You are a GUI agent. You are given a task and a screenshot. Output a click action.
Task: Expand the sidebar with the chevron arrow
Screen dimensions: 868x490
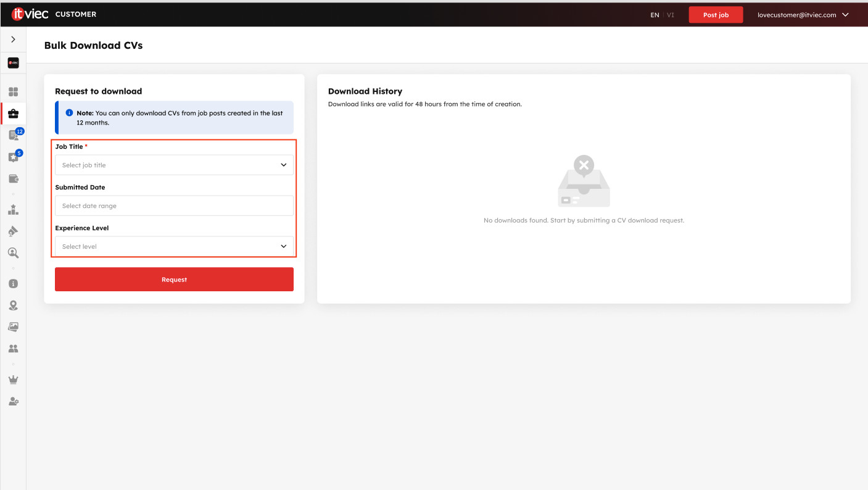pyautogui.click(x=13, y=39)
